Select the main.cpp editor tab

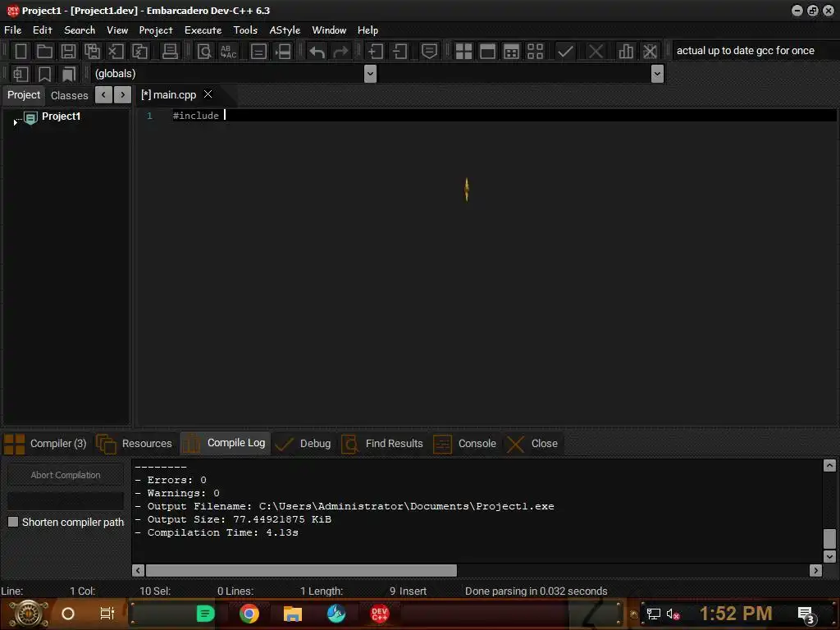click(x=169, y=95)
